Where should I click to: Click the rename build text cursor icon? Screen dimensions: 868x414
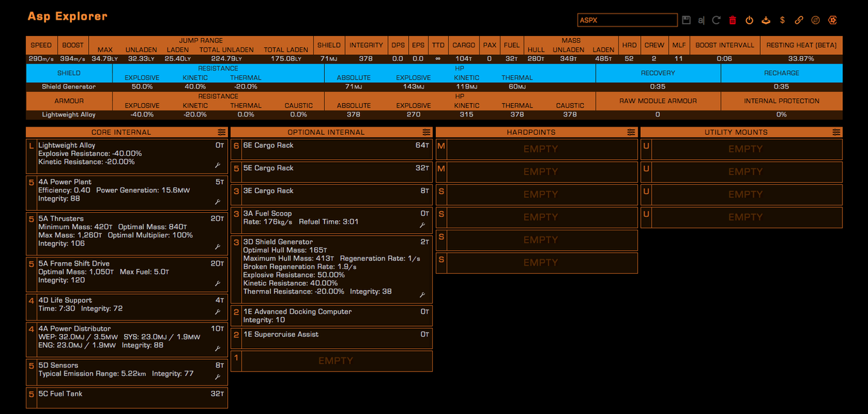(x=701, y=20)
